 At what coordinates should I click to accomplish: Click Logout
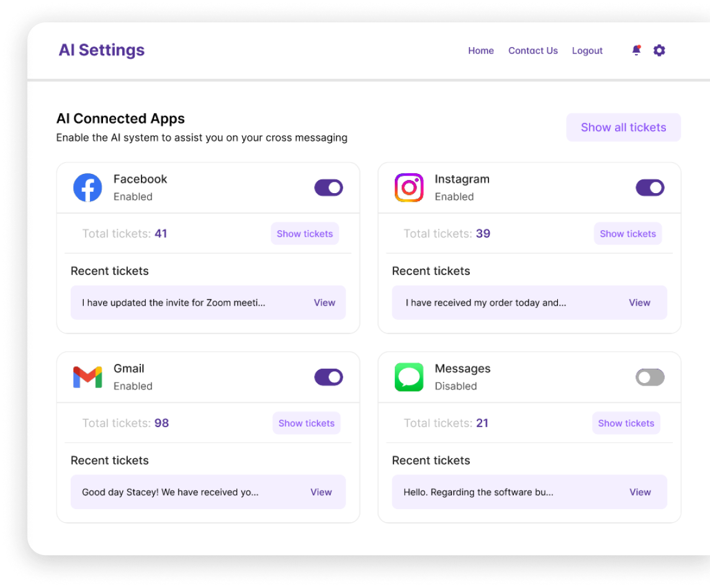click(587, 50)
